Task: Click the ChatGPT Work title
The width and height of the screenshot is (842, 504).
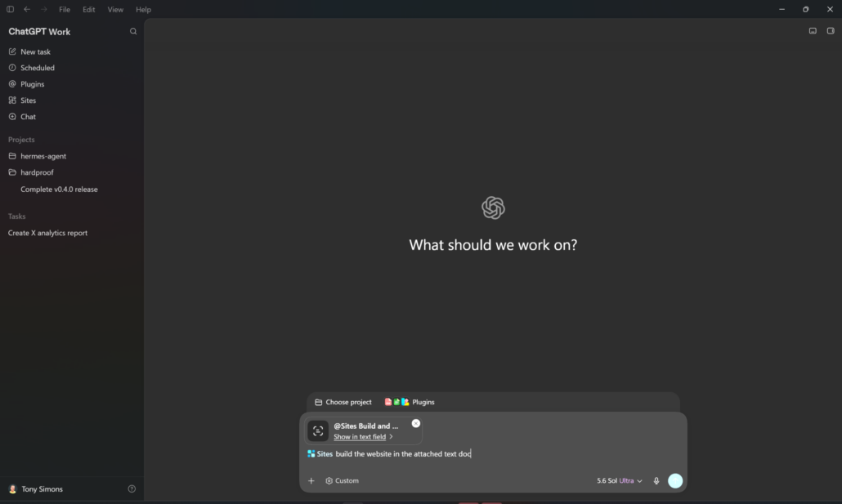Action: coord(39,32)
